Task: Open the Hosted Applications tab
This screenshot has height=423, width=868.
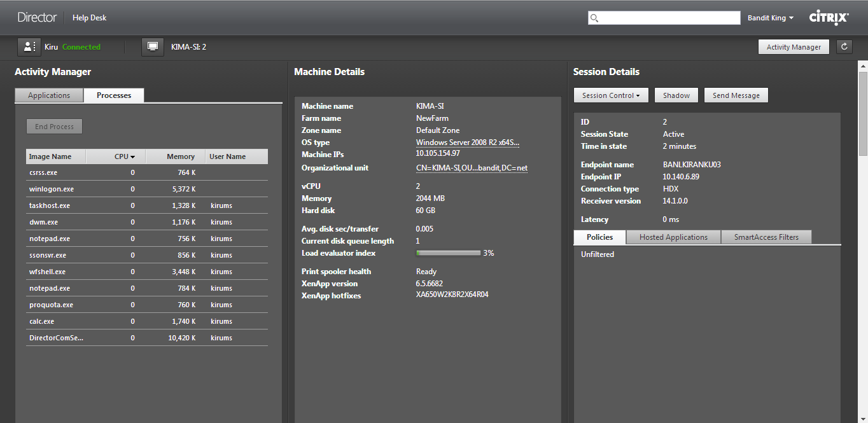Action: click(x=673, y=237)
